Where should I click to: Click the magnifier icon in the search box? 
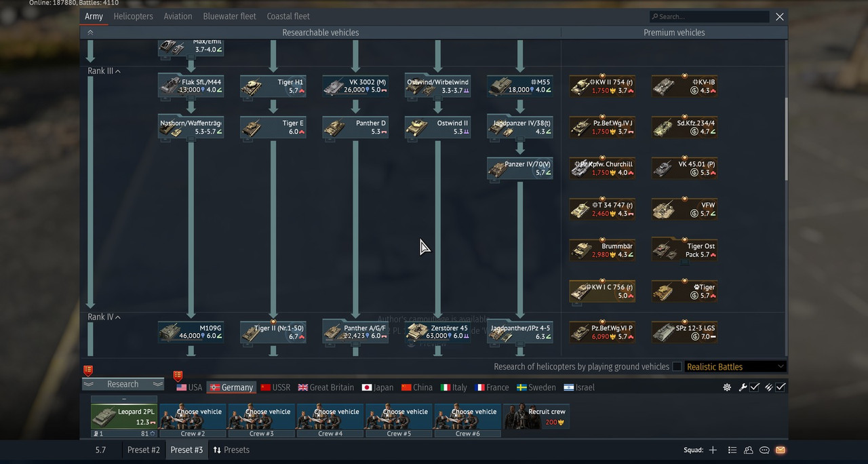click(x=654, y=16)
